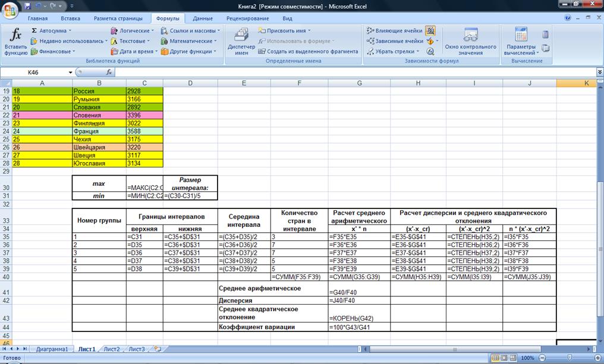Click the first-sheet navigation arrow
Screen dimensions: 604x364
(5, 349)
